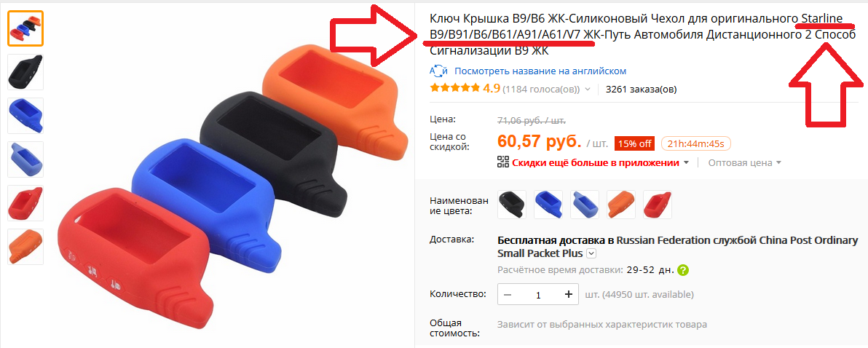
Task: Click the 3261 orders count link
Action: (x=641, y=89)
